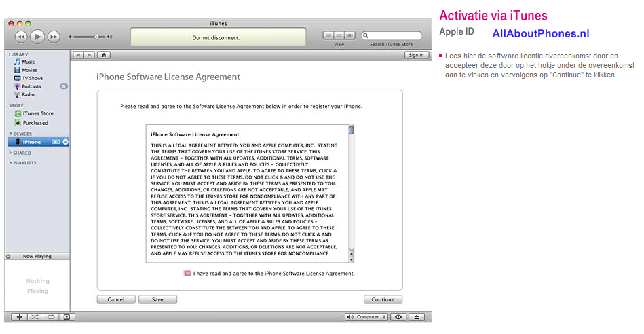Click the volume slider knob

pyautogui.click(x=96, y=37)
